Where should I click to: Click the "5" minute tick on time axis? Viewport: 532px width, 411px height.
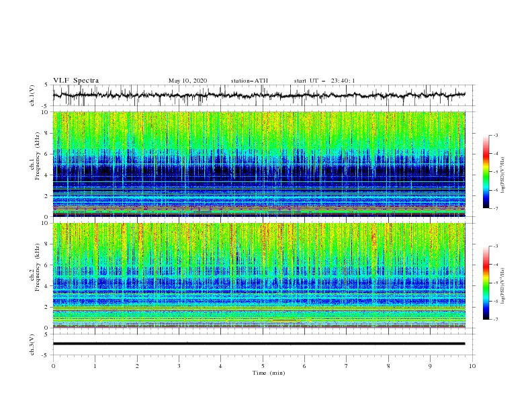coord(263,366)
